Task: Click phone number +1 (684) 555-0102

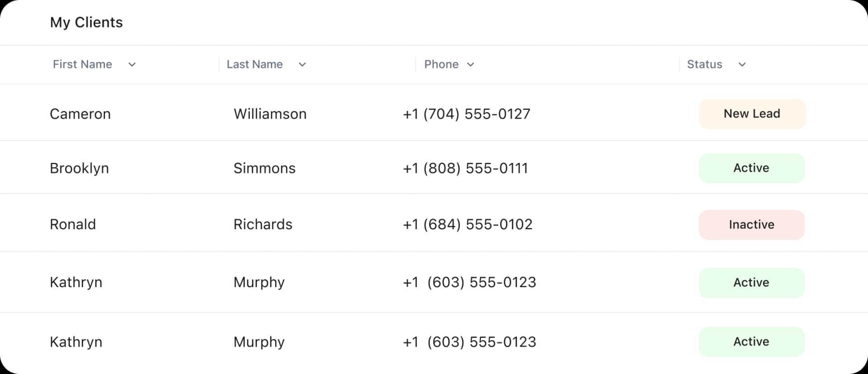Action: click(467, 224)
